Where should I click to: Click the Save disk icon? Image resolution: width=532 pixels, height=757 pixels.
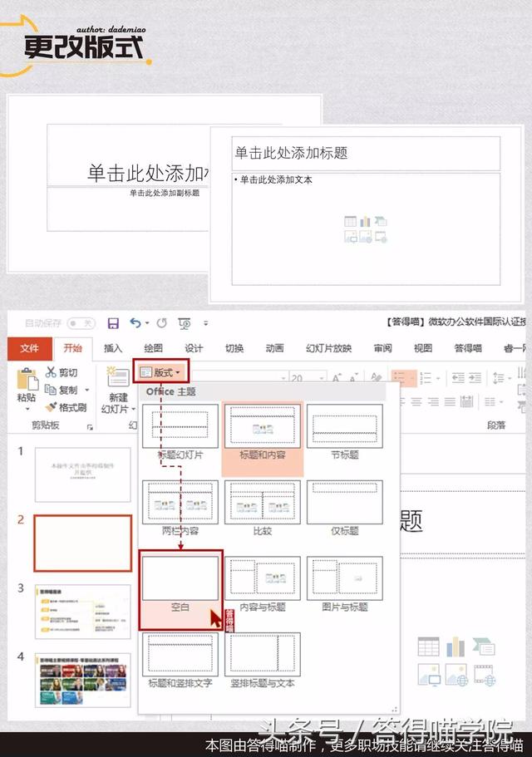coord(113,323)
